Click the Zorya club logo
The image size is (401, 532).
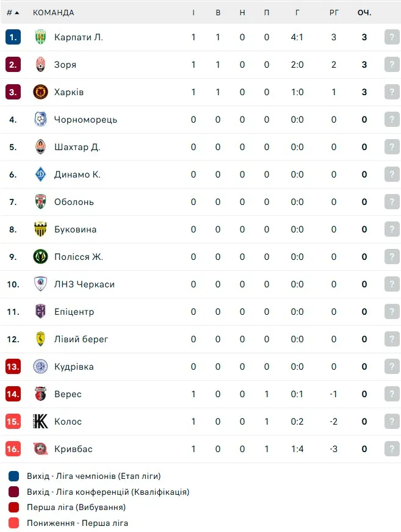(40, 65)
